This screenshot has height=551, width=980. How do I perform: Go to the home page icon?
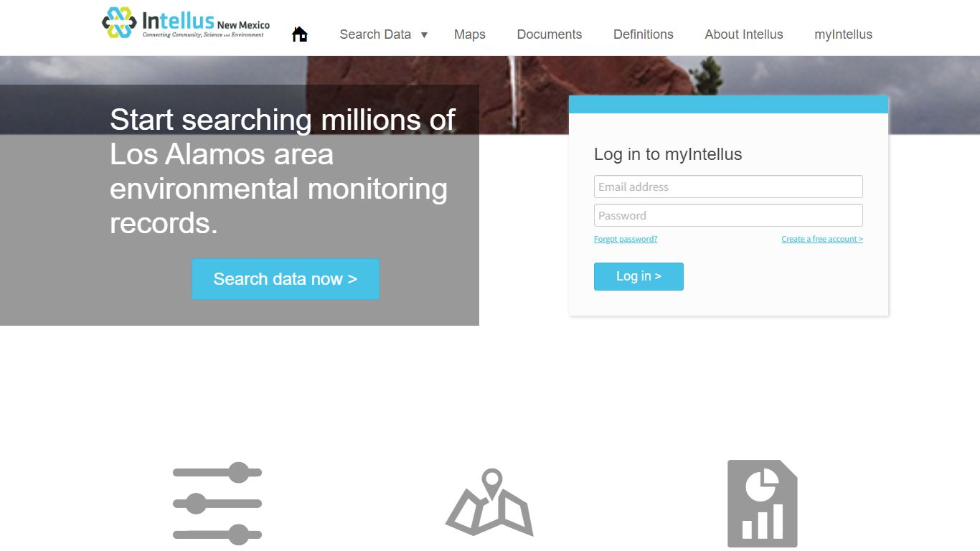(x=300, y=34)
